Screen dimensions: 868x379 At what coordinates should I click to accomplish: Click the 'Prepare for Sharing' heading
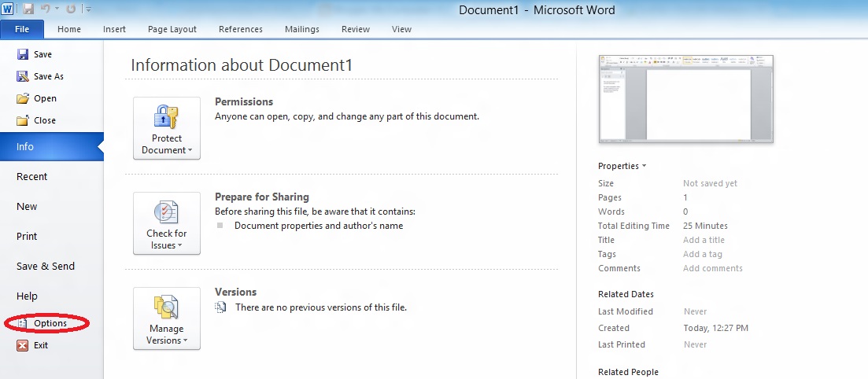pos(262,197)
